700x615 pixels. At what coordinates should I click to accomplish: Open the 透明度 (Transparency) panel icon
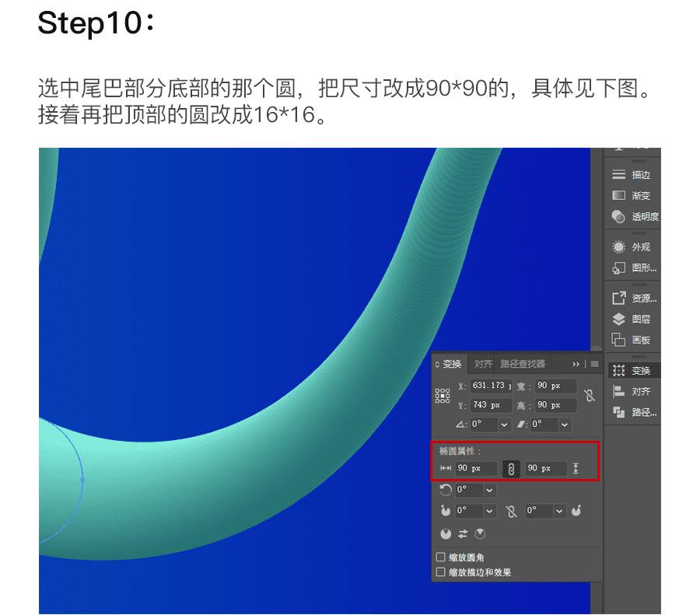pyautogui.click(x=618, y=216)
